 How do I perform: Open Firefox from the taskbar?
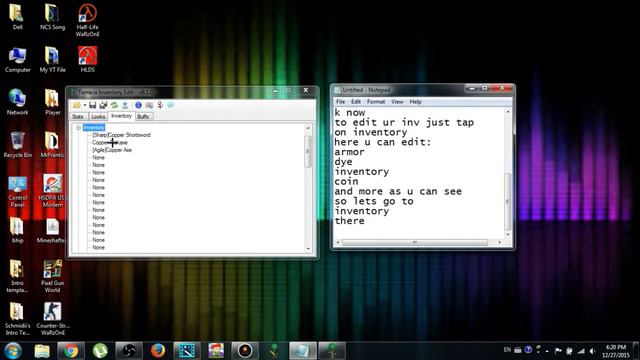coord(158,351)
